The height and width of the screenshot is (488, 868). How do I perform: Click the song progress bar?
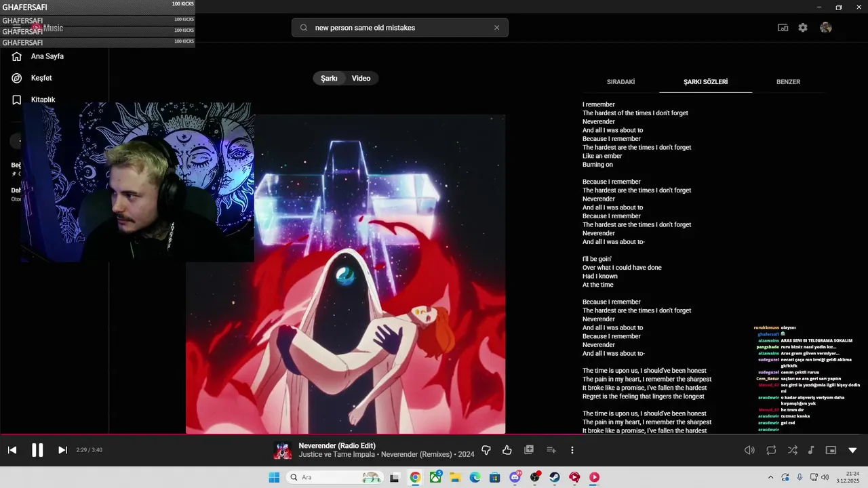pyautogui.click(x=434, y=434)
